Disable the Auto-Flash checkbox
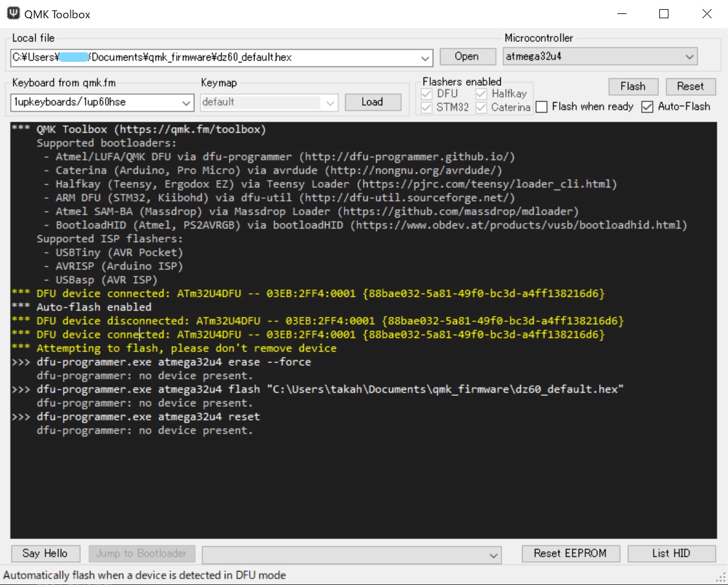The image size is (728, 585). point(647,107)
